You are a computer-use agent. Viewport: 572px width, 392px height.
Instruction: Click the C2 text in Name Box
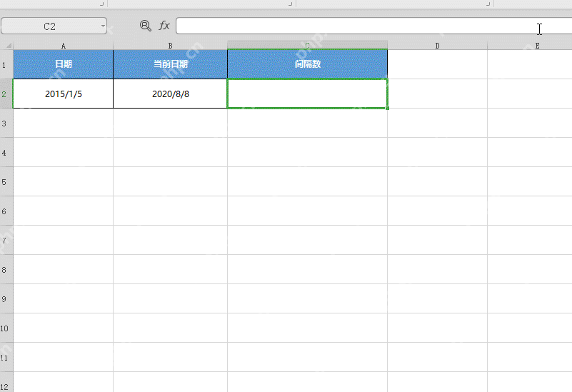pyautogui.click(x=49, y=26)
